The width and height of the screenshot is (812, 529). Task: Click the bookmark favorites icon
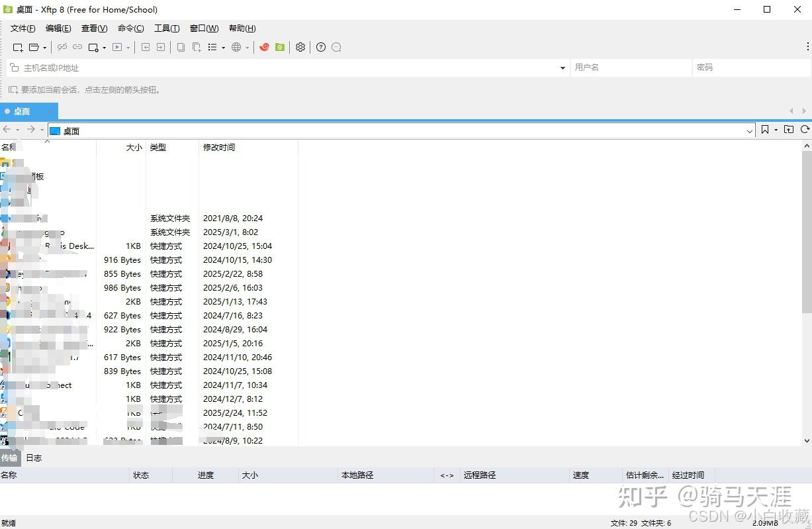pos(766,130)
